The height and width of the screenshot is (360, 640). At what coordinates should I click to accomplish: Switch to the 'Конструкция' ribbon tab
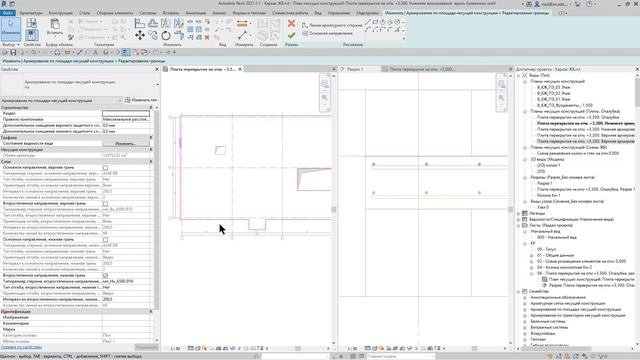(60, 13)
